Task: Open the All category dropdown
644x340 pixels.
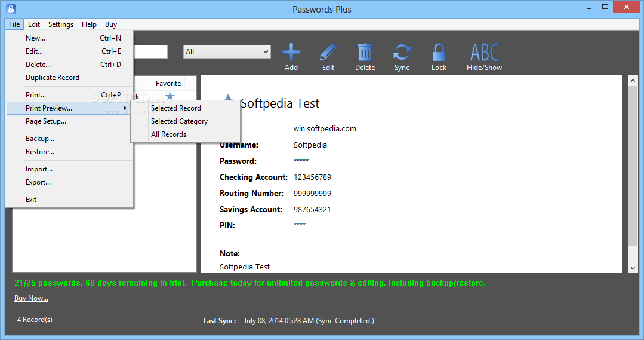Action: [x=227, y=52]
